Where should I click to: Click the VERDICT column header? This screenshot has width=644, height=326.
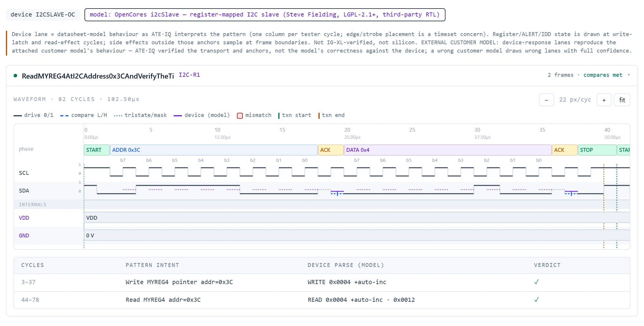547,265
